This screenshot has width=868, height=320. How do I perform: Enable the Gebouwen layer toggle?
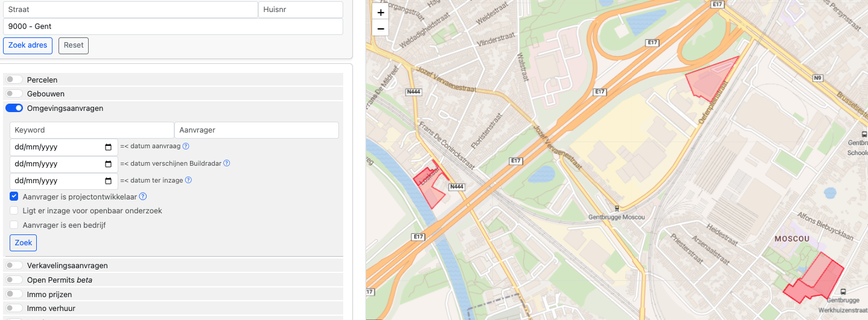coord(14,94)
